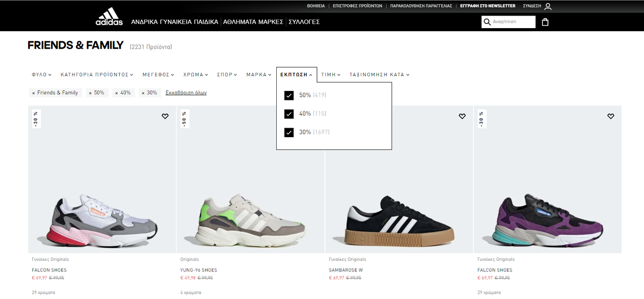644x299 pixels.
Task: Click YUNG-96 SHOES product title
Action: click(199, 270)
